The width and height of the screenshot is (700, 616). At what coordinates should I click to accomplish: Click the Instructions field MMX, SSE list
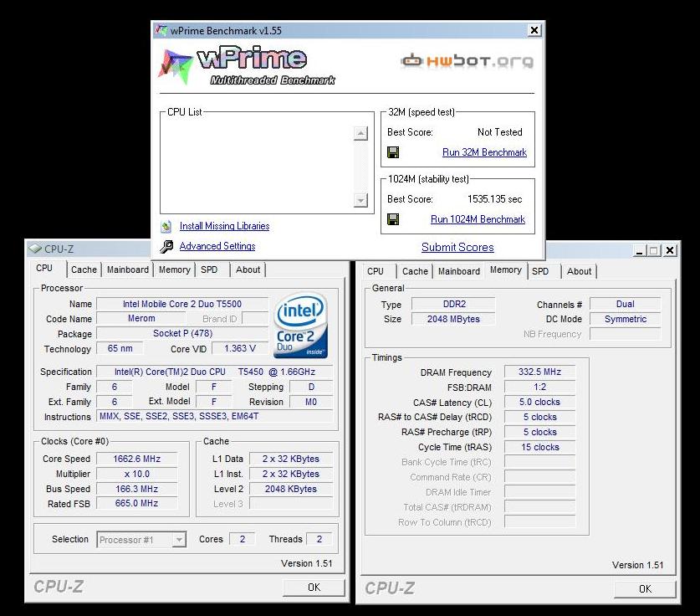pyautogui.click(x=215, y=416)
